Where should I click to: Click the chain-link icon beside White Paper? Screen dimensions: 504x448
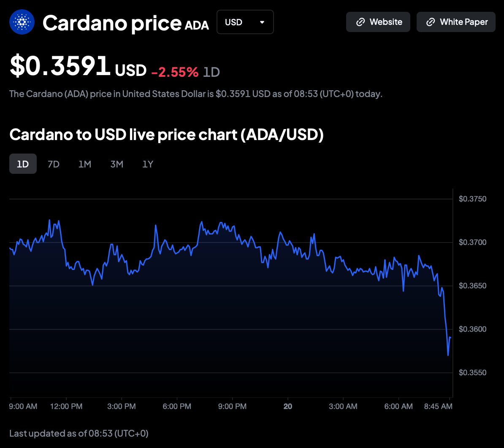(x=431, y=22)
